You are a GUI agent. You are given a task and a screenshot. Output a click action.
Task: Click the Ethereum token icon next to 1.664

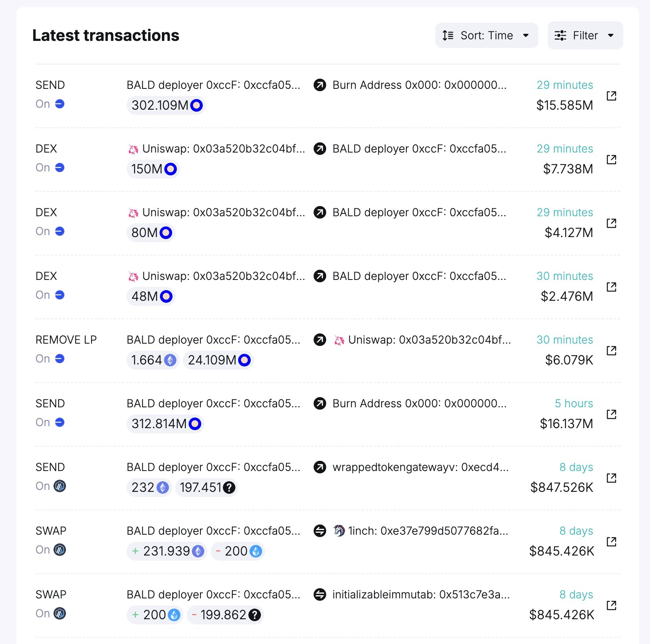pyautogui.click(x=170, y=360)
